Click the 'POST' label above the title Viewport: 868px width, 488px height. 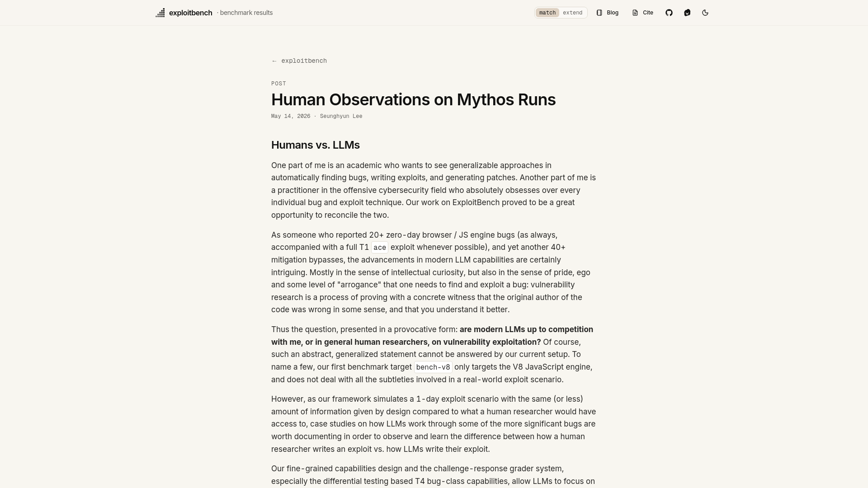tap(278, 84)
